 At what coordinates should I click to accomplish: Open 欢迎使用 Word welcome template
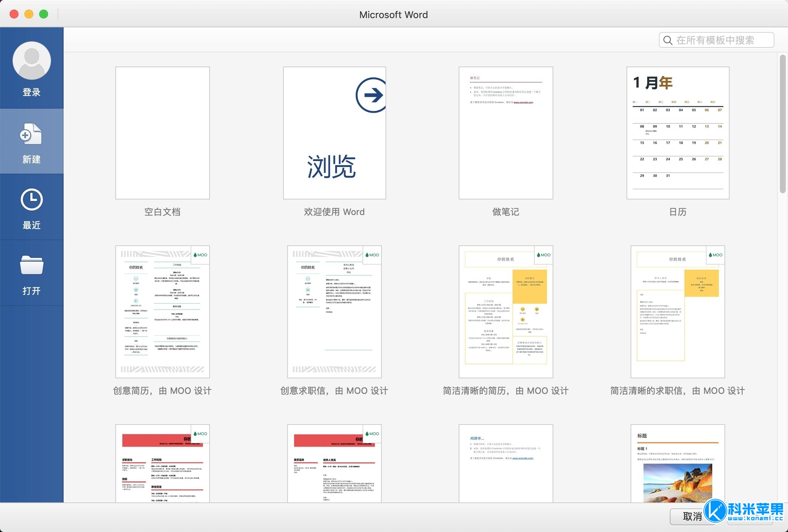pos(334,133)
